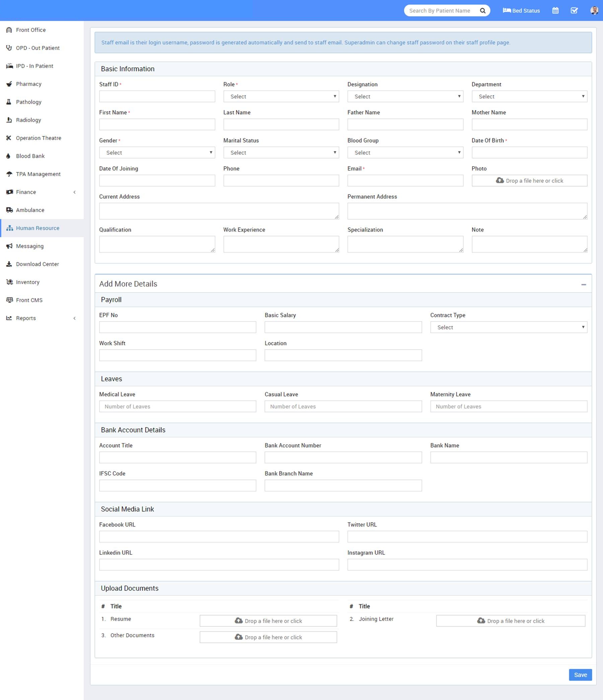Click the Blood Bank droplet icon
The width and height of the screenshot is (603, 700).
tap(9, 156)
